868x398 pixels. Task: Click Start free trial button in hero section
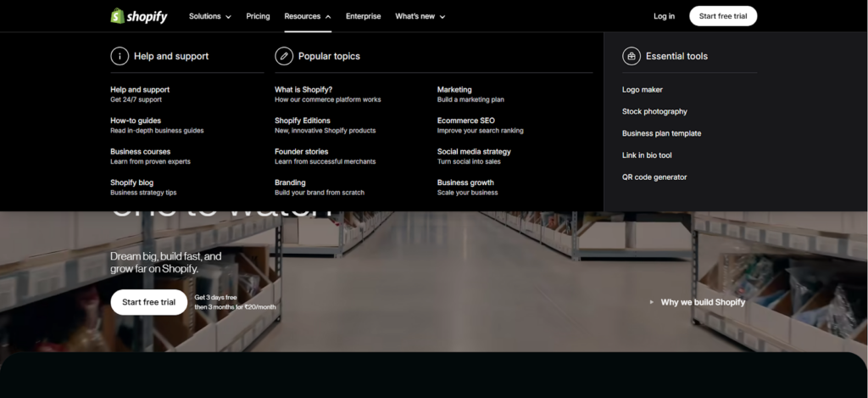pos(149,302)
